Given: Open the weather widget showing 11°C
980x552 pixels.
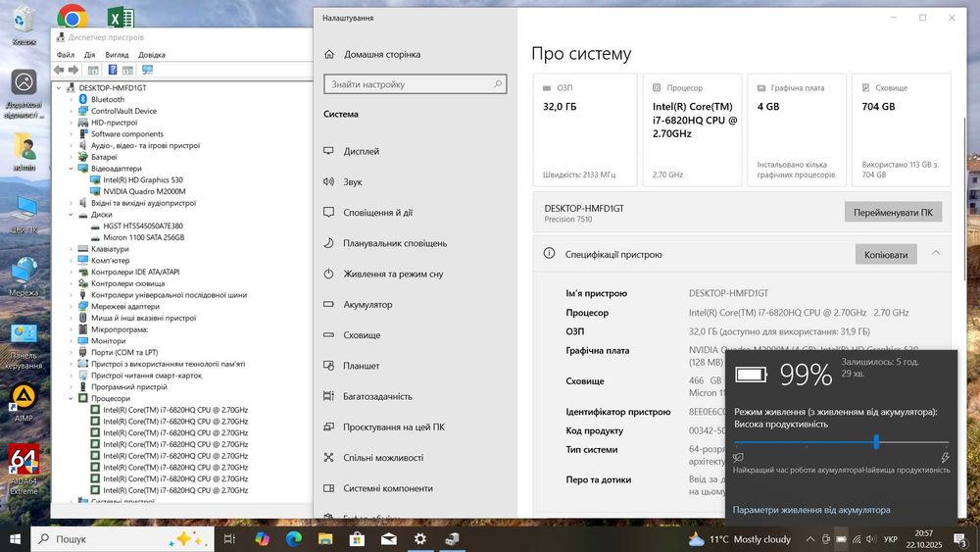Looking at the screenshot, I should 739,539.
